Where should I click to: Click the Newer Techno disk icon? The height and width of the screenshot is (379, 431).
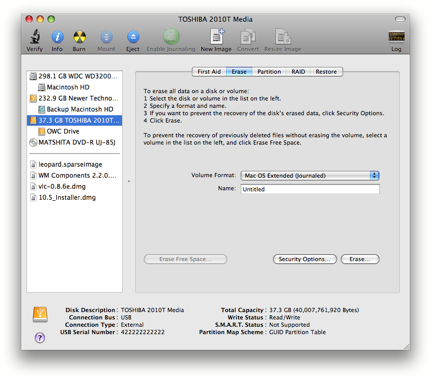pyautogui.click(x=33, y=98)
